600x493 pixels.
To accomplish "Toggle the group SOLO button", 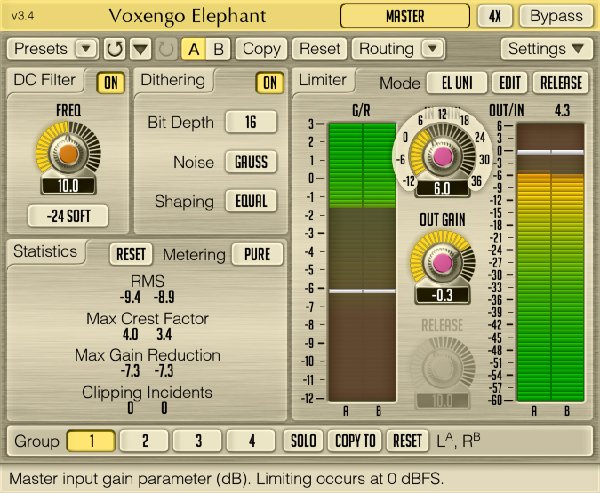I will [303, 441].
